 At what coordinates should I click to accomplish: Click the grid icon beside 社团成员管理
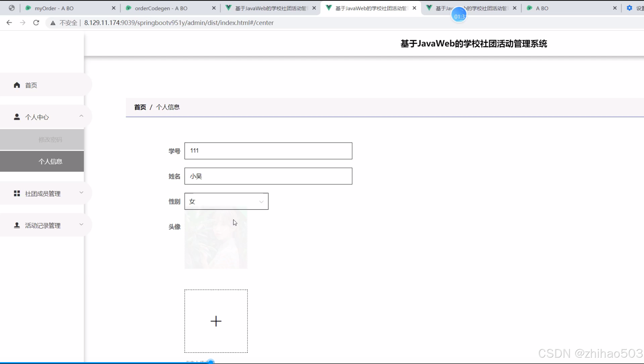click(17, 193)
